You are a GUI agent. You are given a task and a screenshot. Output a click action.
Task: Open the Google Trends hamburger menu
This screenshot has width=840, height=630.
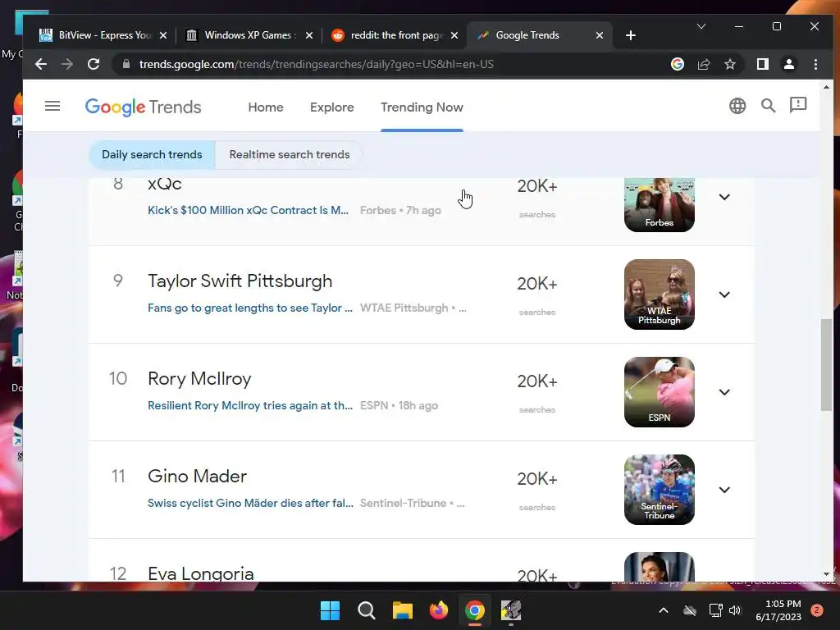(52, 106)
